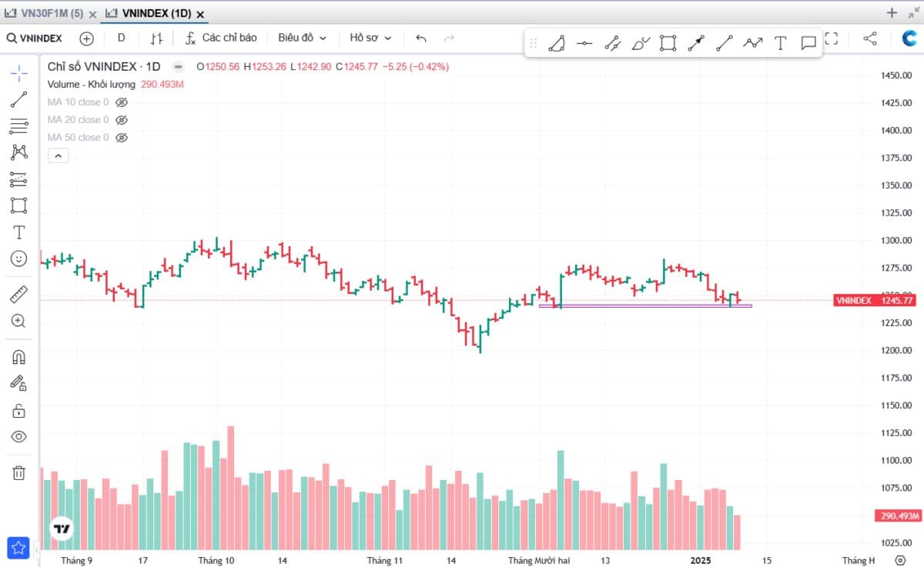Click the D timeframe interval button
924x567 pixels.
(121, 38)
